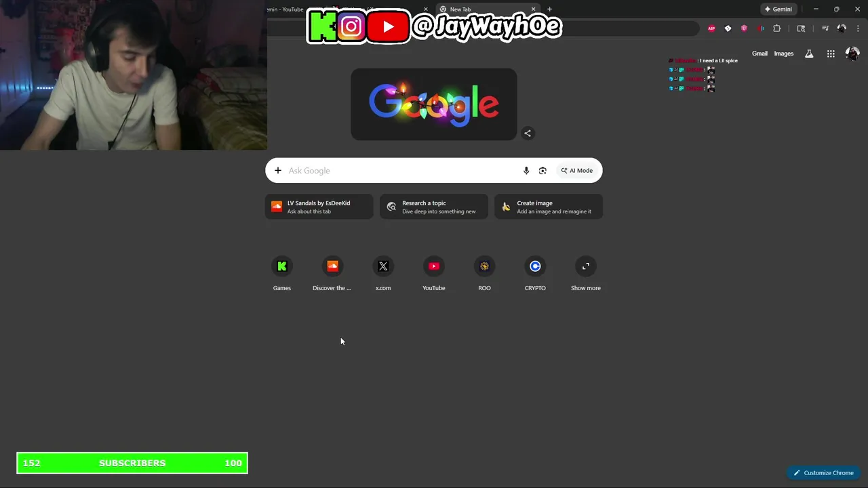Click the plus icon in search box
868x488 pixels.
278,171
